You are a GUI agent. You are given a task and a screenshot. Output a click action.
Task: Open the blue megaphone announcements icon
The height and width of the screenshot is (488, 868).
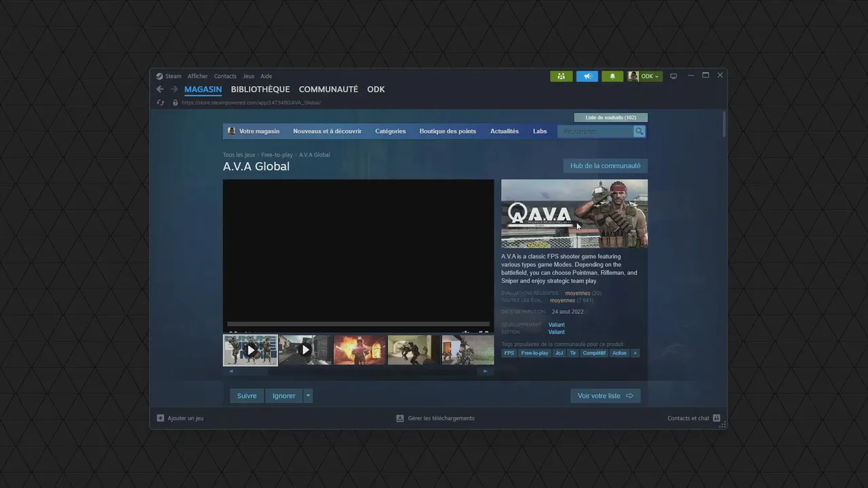587,77
